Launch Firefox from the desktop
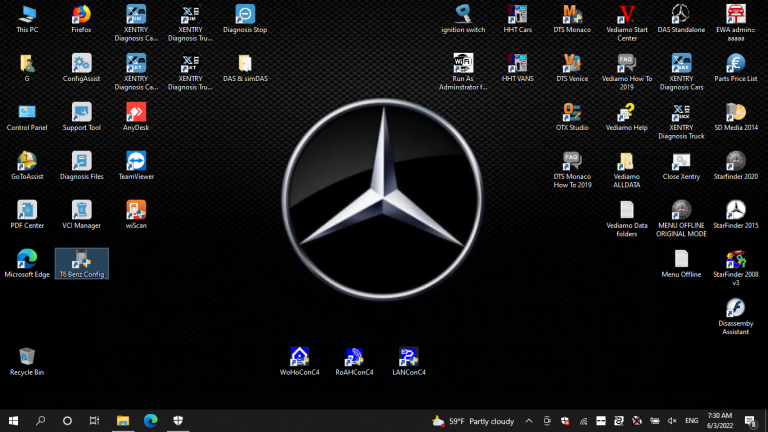The width and height of the screenshot is (768, 432). [81, 19]
